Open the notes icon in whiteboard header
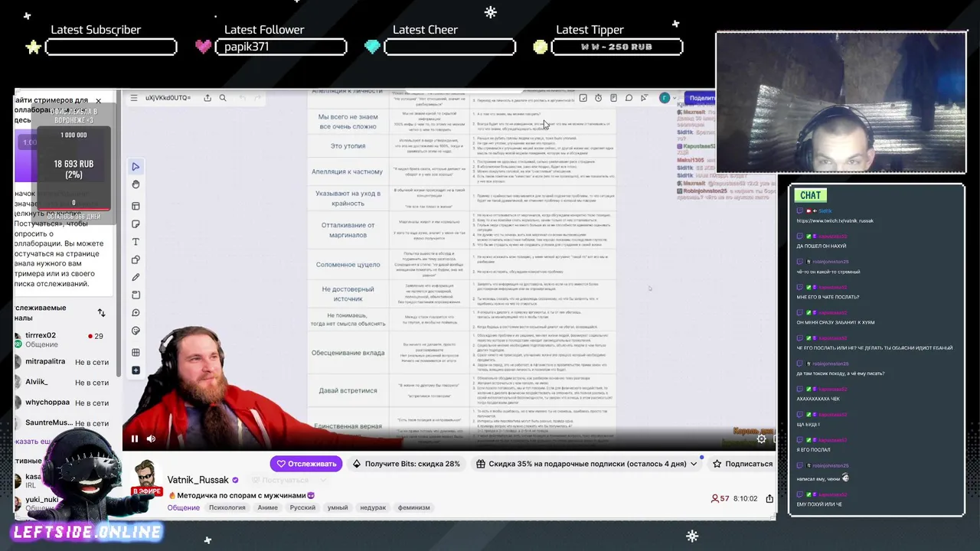The height and width of the screenshot is (551, 980). tap(614, 98)
